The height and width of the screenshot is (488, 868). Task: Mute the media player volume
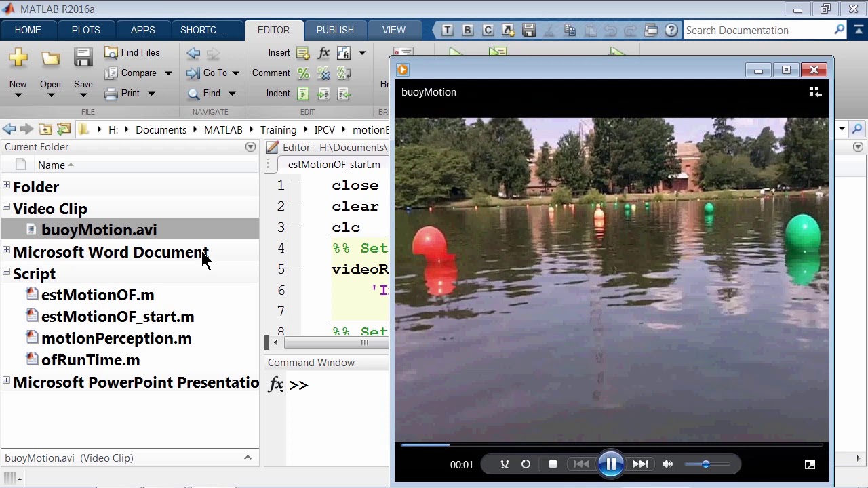668,464
